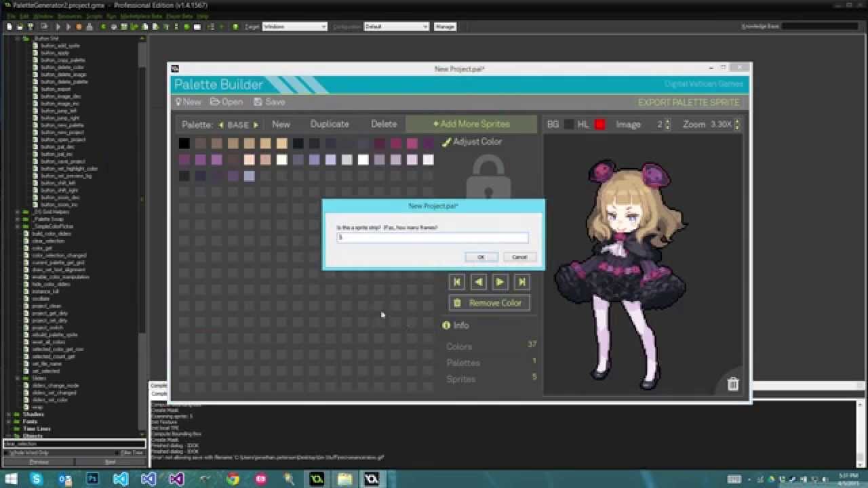
Task: Select button_zoom_inc script in tree
Action: (59, 205)
